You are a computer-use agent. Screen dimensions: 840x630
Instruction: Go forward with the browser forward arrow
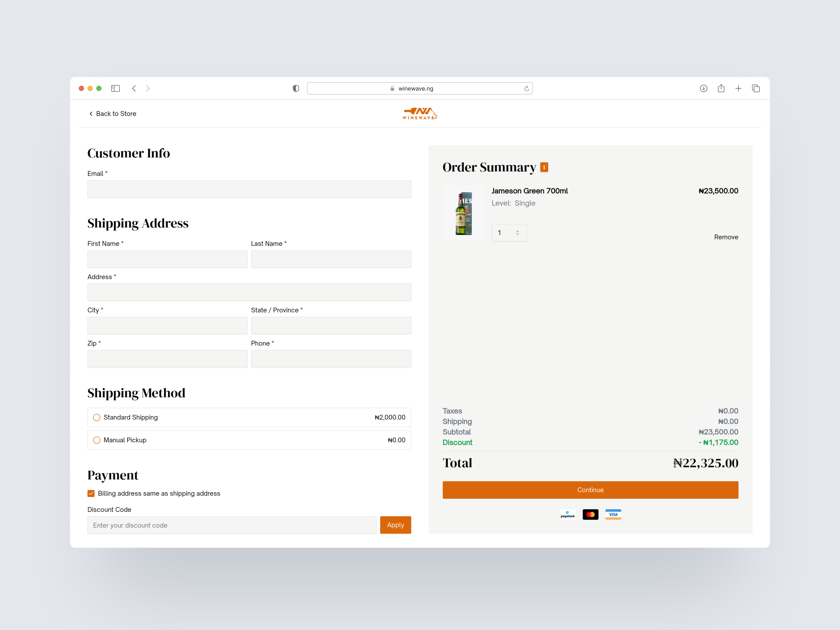(x=148, y=89)
